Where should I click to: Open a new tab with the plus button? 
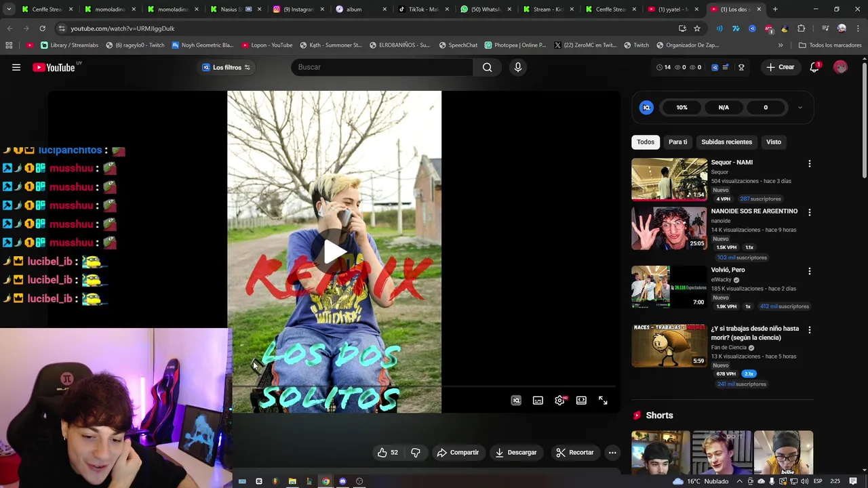(x=775, y=9)
